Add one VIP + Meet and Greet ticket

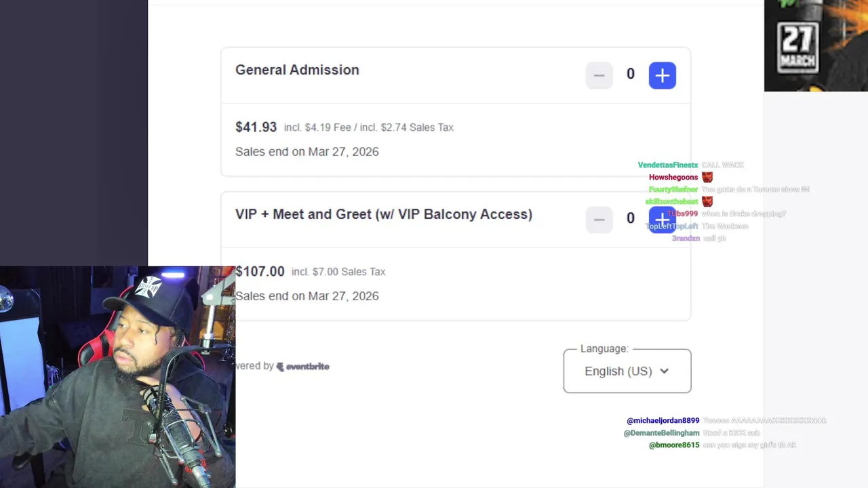(x=662, y=219)
